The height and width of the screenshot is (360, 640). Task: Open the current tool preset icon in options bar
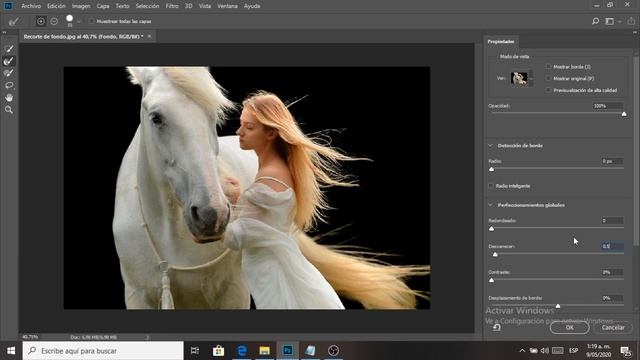(13, 21)
